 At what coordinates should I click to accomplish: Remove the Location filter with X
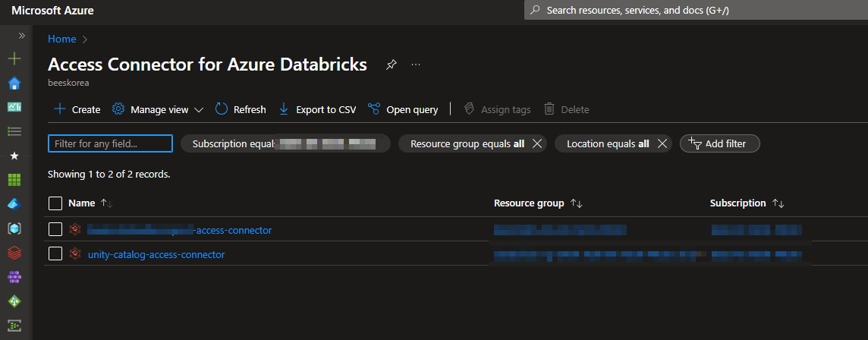coord(662,143)
